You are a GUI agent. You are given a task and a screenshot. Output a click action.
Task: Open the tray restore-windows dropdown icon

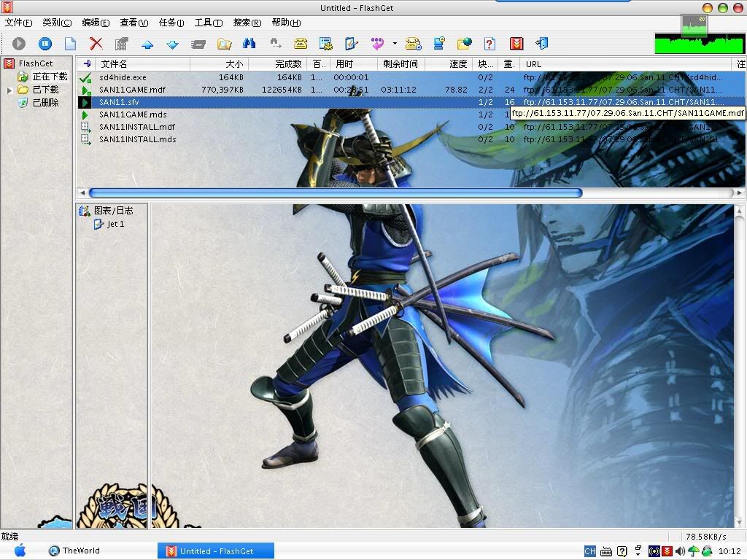[638, 551]
